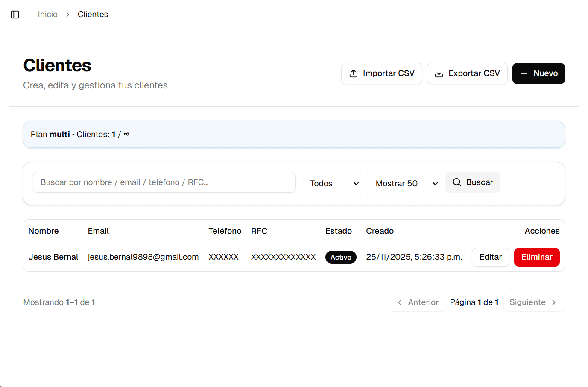Select the Clientes breadcrumb item
Screen dimensions: 588x387
[x=93, y=15]
